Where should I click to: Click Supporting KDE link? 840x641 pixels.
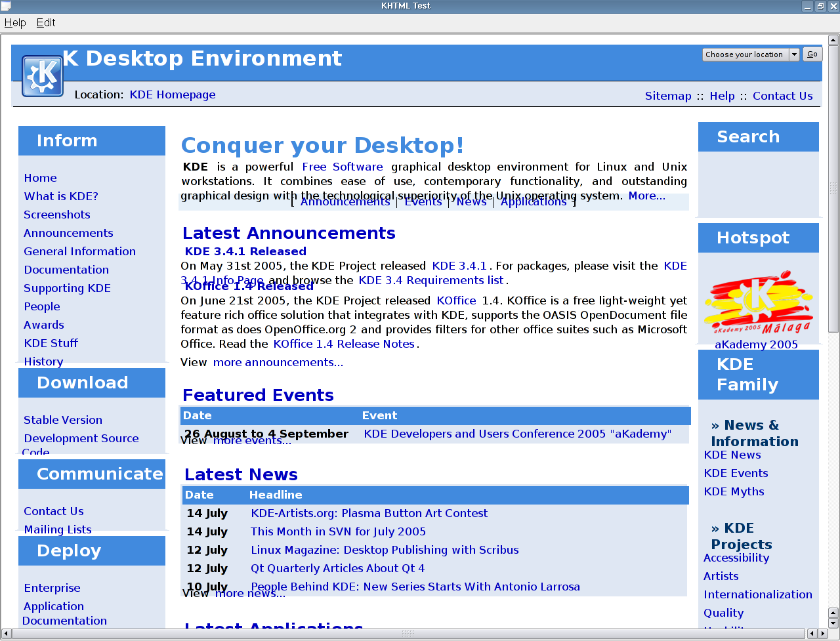pyautogui.click(x=67, y=288)
